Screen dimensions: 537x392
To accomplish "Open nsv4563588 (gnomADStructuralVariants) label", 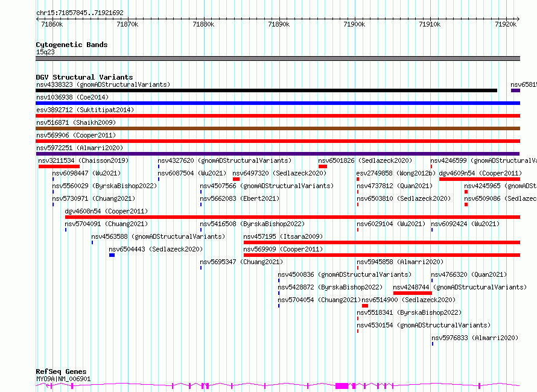I will 158,236.
